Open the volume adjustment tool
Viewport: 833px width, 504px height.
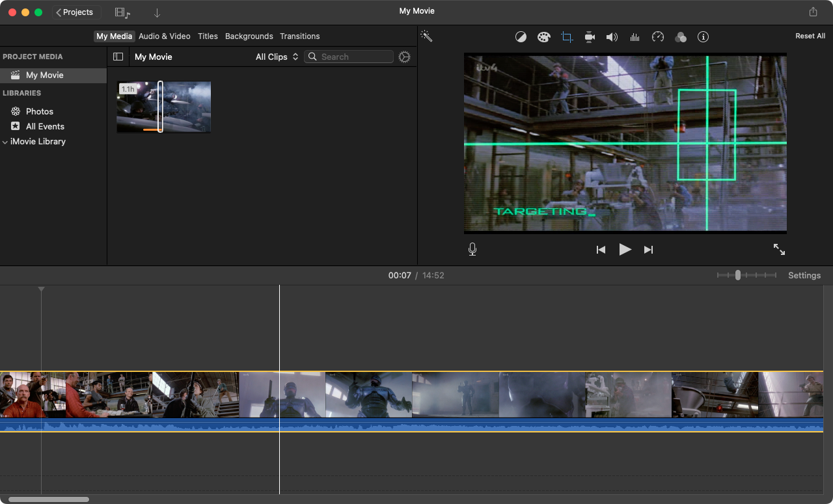612,37
